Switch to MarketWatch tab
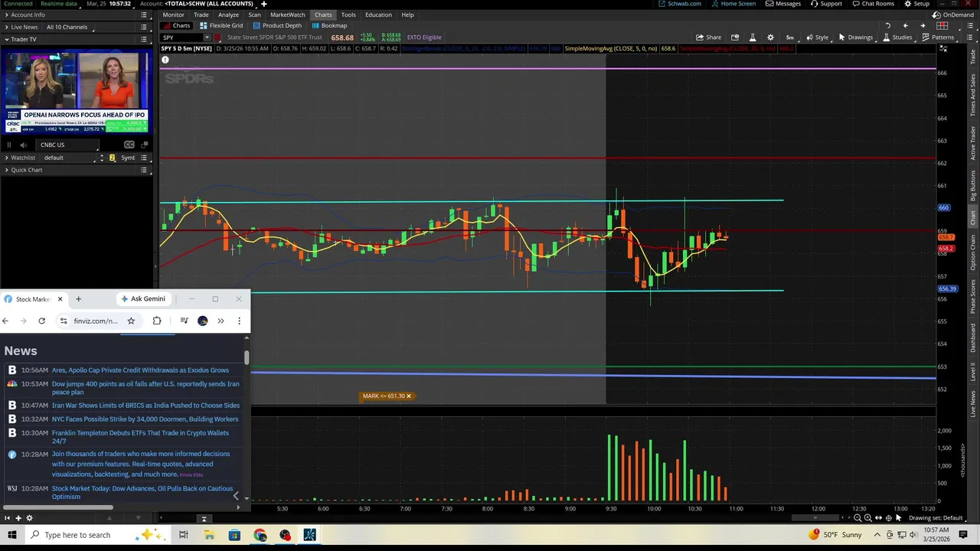 point(288,15)
